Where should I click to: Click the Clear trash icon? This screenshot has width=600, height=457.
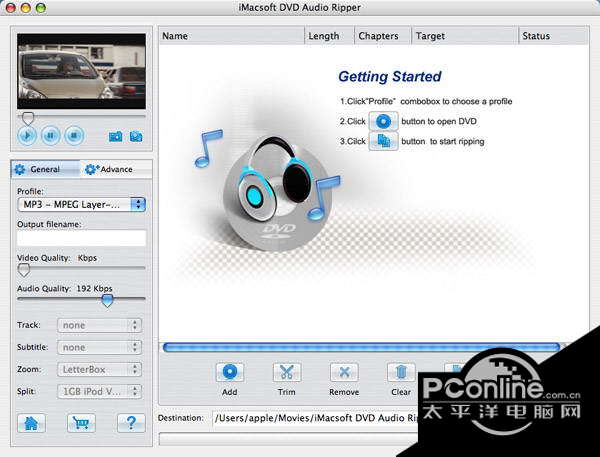coord(401,372)
